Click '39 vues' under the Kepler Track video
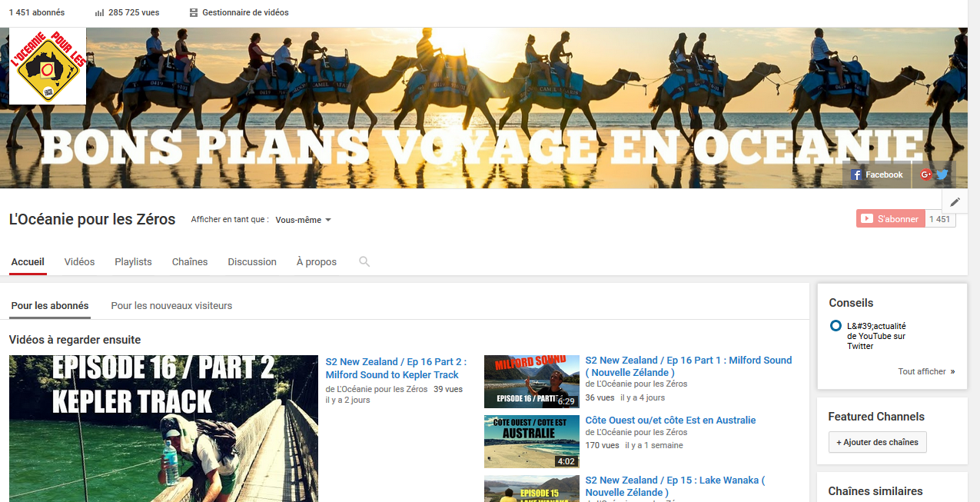This screenshot has height=502, width=980. coord(448,389)
